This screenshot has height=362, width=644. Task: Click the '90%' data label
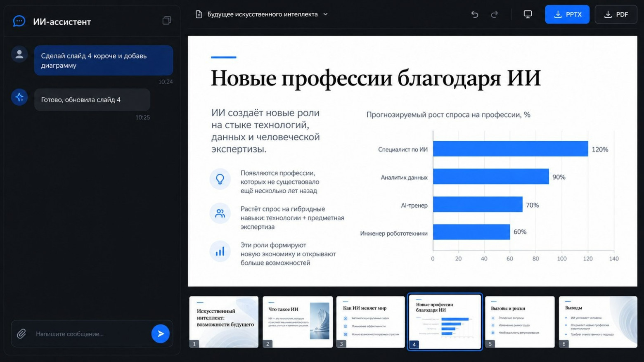tap(559, 177)
